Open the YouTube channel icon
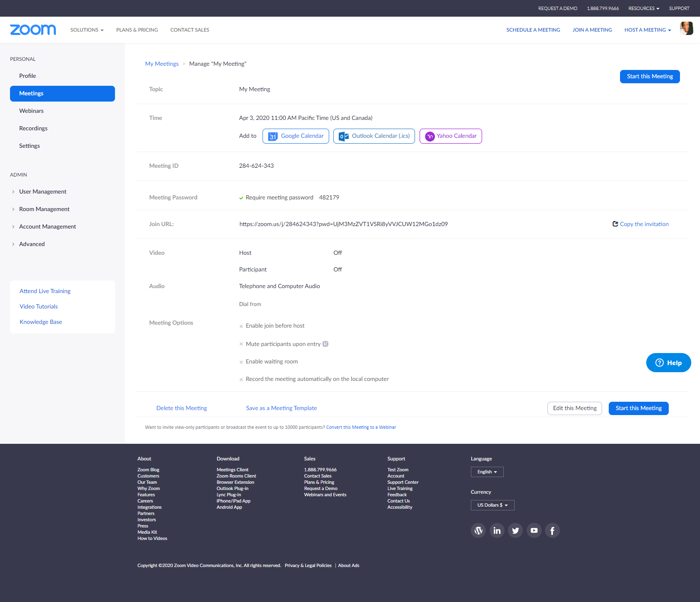 point(534,530)
